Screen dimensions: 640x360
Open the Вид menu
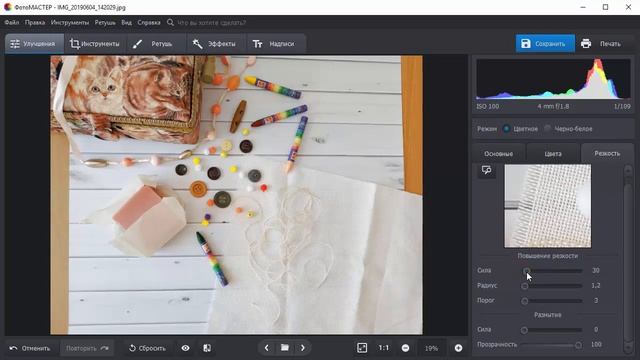pyautogui.click(x=127, y=22)
